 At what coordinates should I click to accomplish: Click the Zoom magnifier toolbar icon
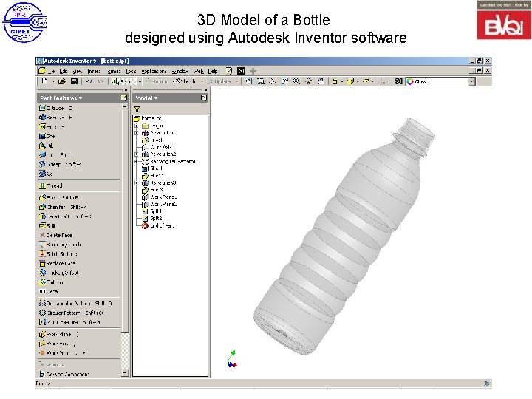[x=296, y=81]
